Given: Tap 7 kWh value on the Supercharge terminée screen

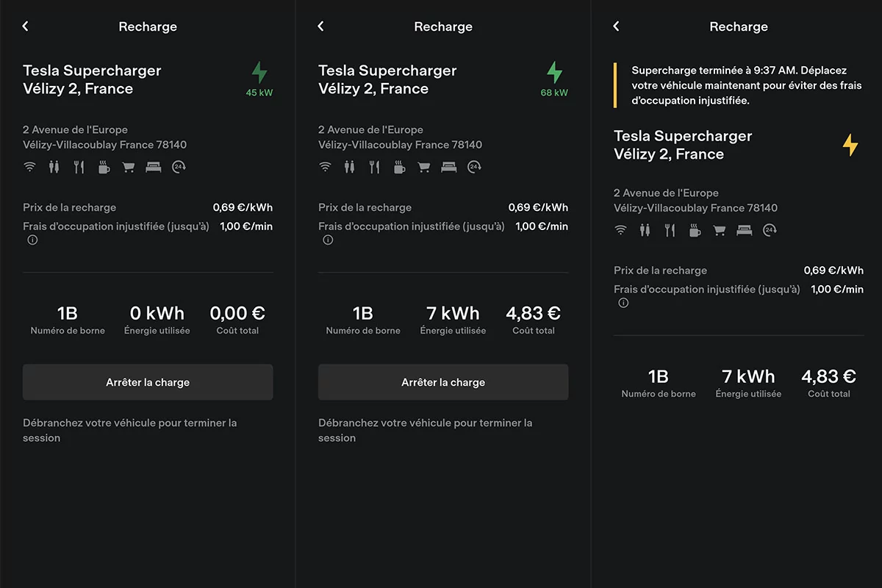Looking at the screenshot, I should [x=748, y=376].
